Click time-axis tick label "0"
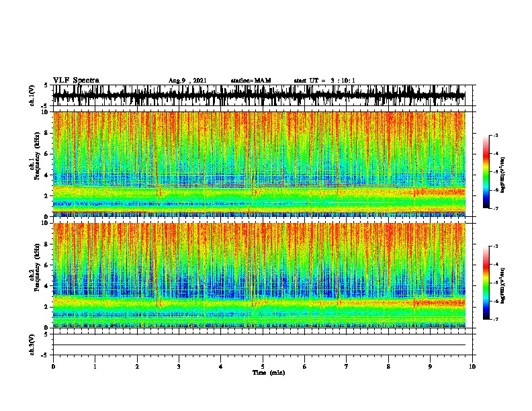Image resolution: width=532 pixels, height=411 pixels. (53, 367)
